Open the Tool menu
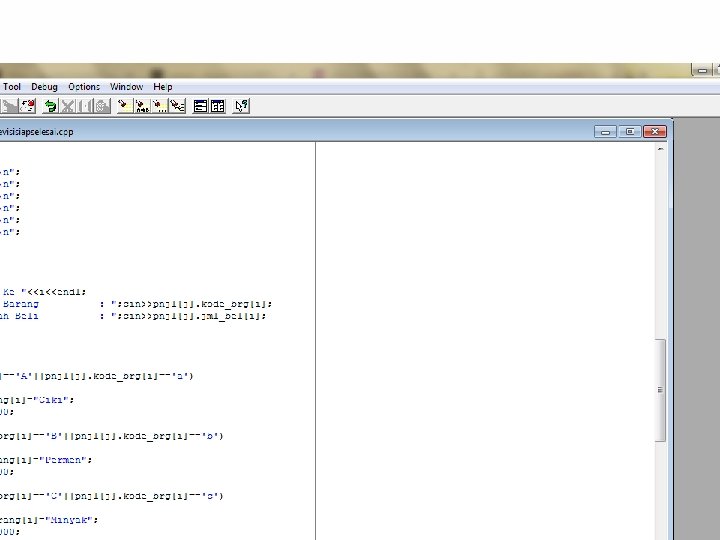Image resolution: width=720 pixels, height=540 pixels. coord(11,87)
